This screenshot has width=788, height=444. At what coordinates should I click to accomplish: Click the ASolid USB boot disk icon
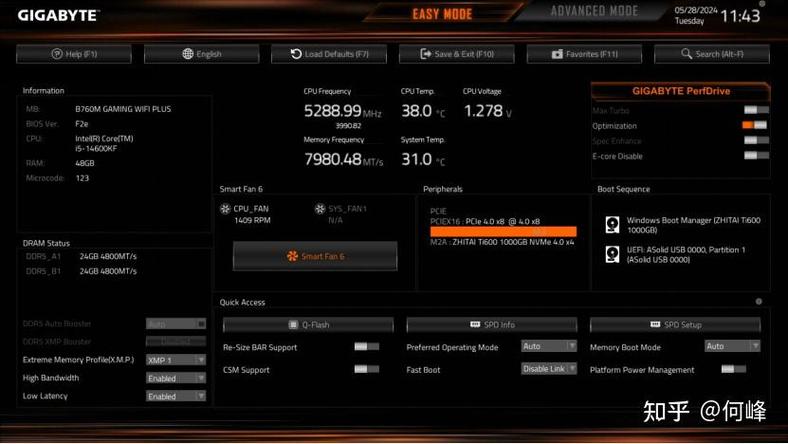[612, 254]
